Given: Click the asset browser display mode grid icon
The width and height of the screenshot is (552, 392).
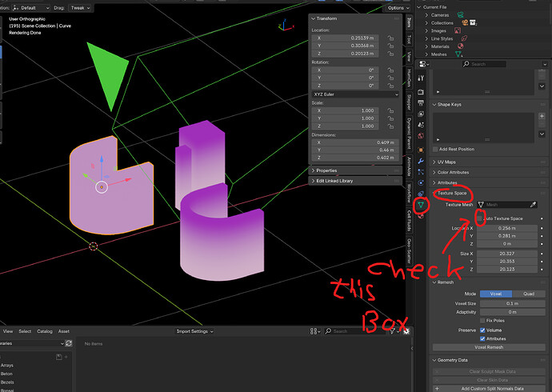Looking at the screenshot, I should click(x=314, y=331).
